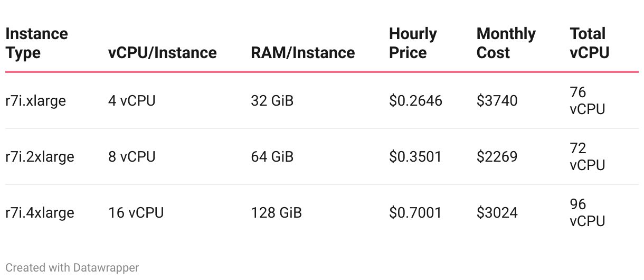The width and height of the screenshot is (644, 280).
Task: Click the $0.2646 hourly price cell
Action: pos(415,100)
